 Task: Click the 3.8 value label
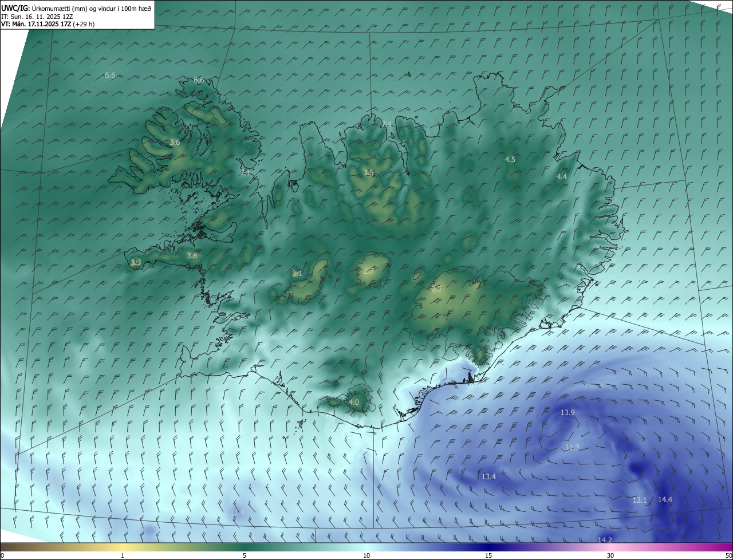pos(192,255)
